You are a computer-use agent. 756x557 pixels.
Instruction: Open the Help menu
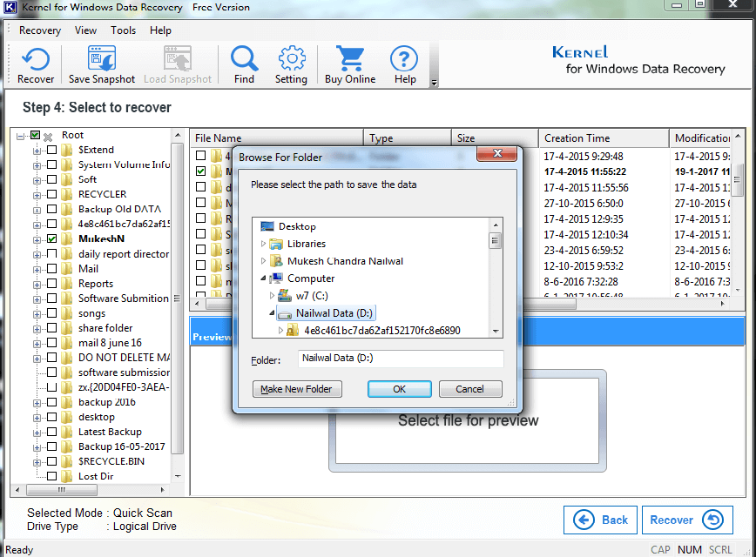tap(160, 30)
